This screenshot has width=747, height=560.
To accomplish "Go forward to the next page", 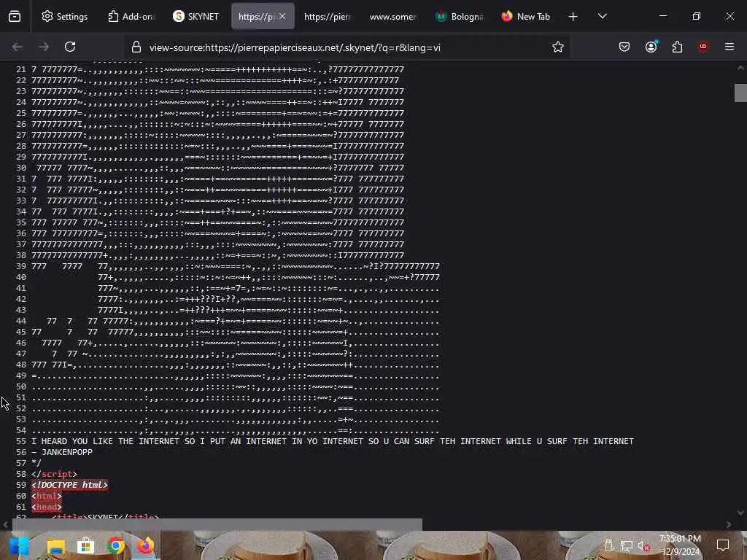I will pyautogui.click(x=44, y=47).
